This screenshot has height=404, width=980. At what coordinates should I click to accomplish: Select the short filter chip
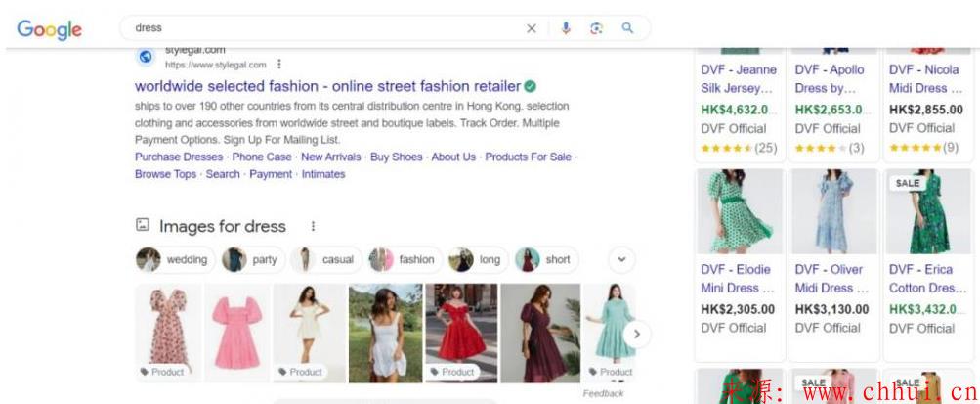point(546,259)
